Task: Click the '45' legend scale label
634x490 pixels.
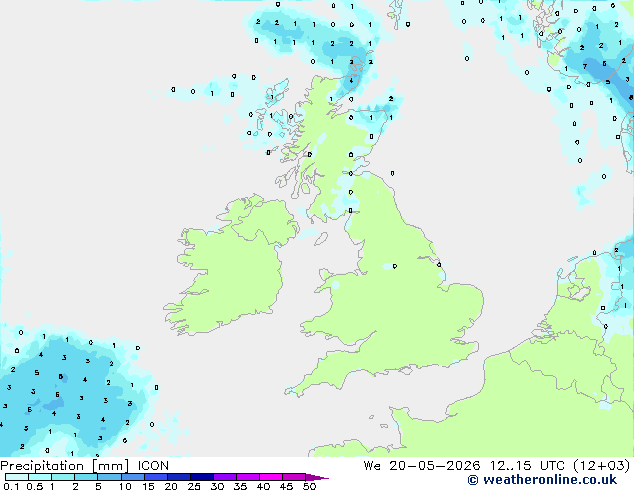Action: (x=286, y=486)
